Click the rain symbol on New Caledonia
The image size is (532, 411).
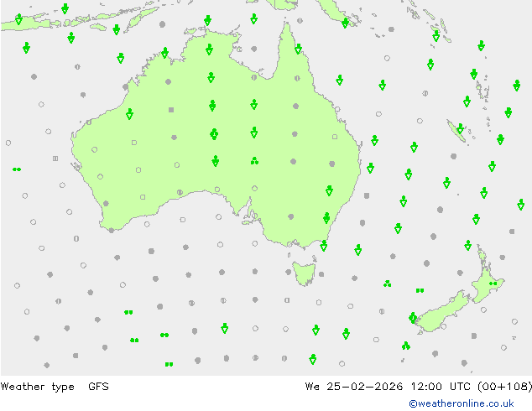tap(460, 128)
